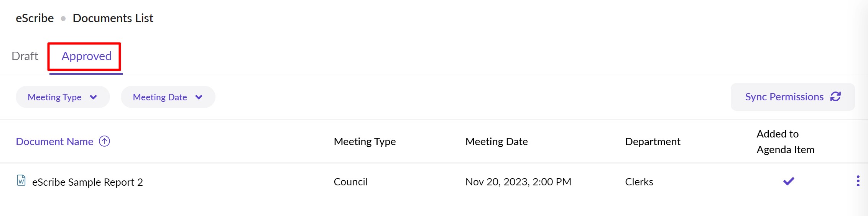Screen dimensions: 868x216
Task: Click the Added to Agenda checkmark icon
Action: 788,181
